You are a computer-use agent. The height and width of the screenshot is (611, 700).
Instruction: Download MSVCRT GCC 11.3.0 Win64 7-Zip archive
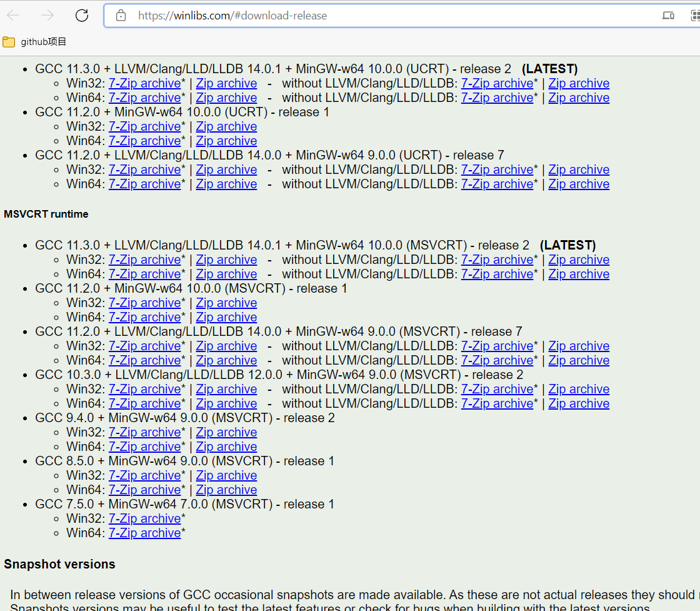[144, 275]
